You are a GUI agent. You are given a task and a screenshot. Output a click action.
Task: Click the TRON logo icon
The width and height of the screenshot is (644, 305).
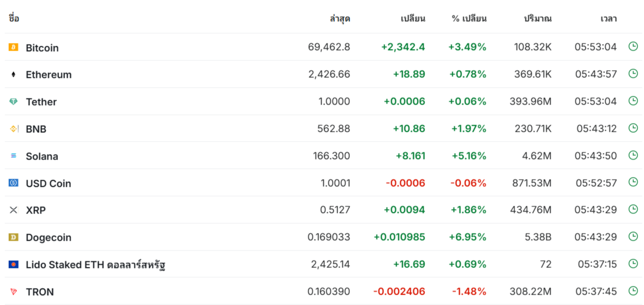click(x=14, y=292)
